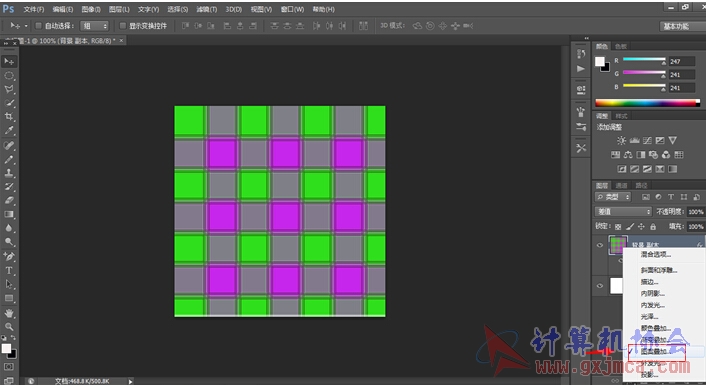Select the Rectangle shape tool
Image resolution: width=706 pixels, height=385 pixels.
[x=9, y=298]
